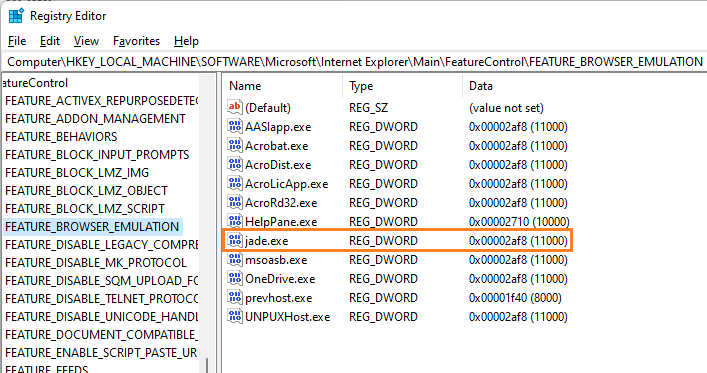This screenshot has width=707, height=373.
Task: Open the View menu
Action: (86, 41)
